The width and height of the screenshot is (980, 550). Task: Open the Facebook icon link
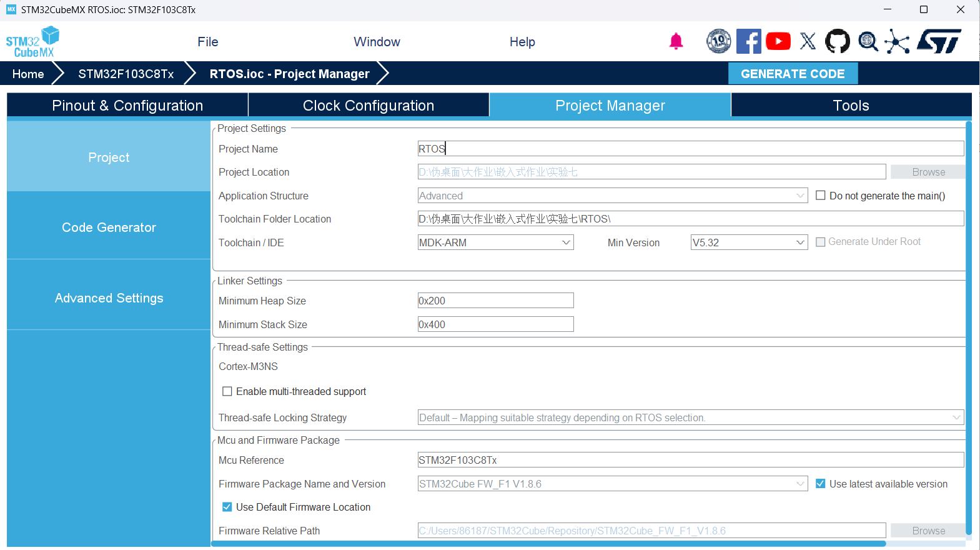[749, 41]
